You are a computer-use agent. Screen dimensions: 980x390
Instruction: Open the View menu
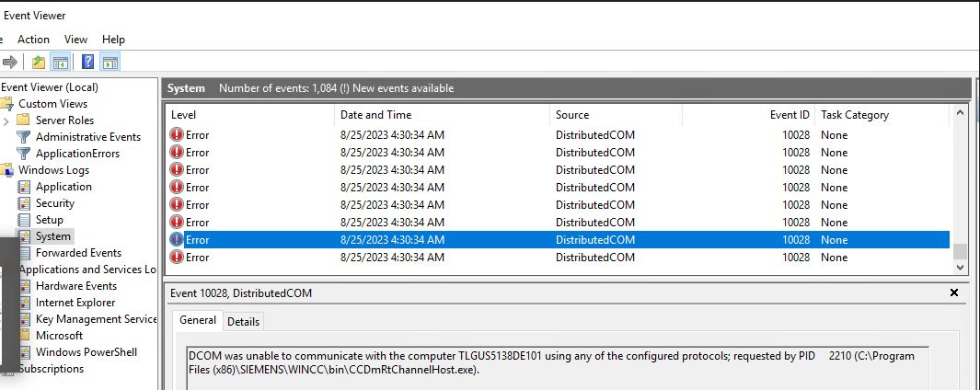(x=75, y=40)
